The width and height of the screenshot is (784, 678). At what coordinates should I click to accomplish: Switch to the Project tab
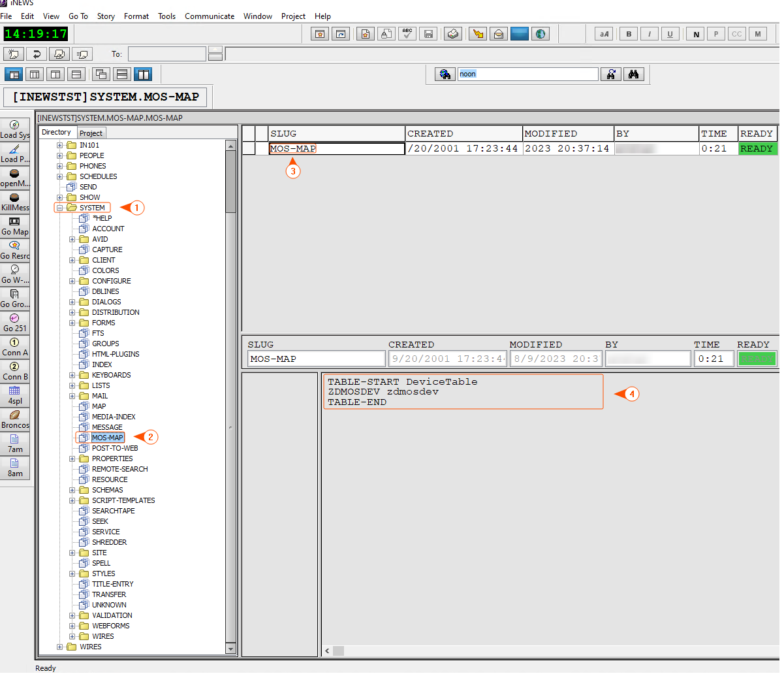91,133
